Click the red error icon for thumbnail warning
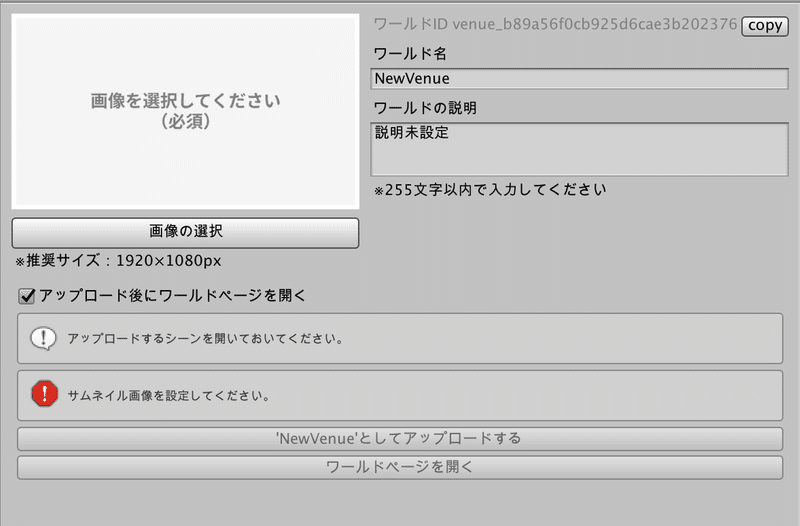Image resolution: width=800 pixels, height=526 pixels. point(44,394)
